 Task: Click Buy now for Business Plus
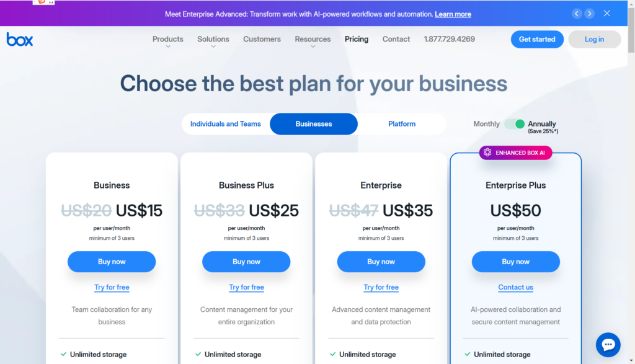(246, 262)
